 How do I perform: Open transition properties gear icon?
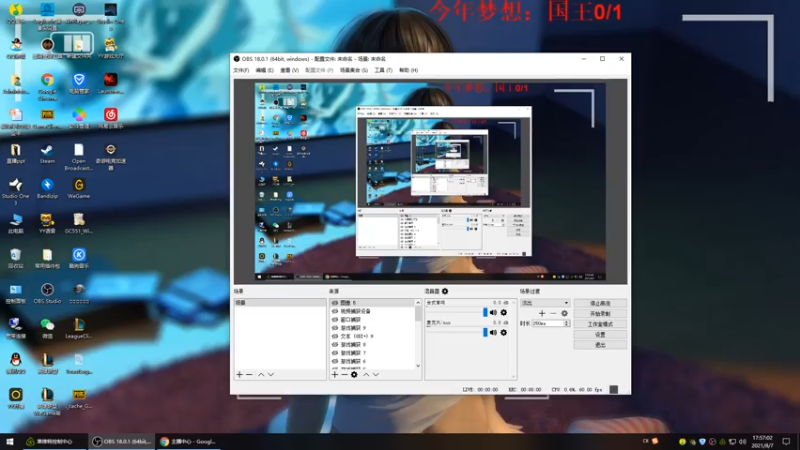pyautogui.click(x=564, y=313)
